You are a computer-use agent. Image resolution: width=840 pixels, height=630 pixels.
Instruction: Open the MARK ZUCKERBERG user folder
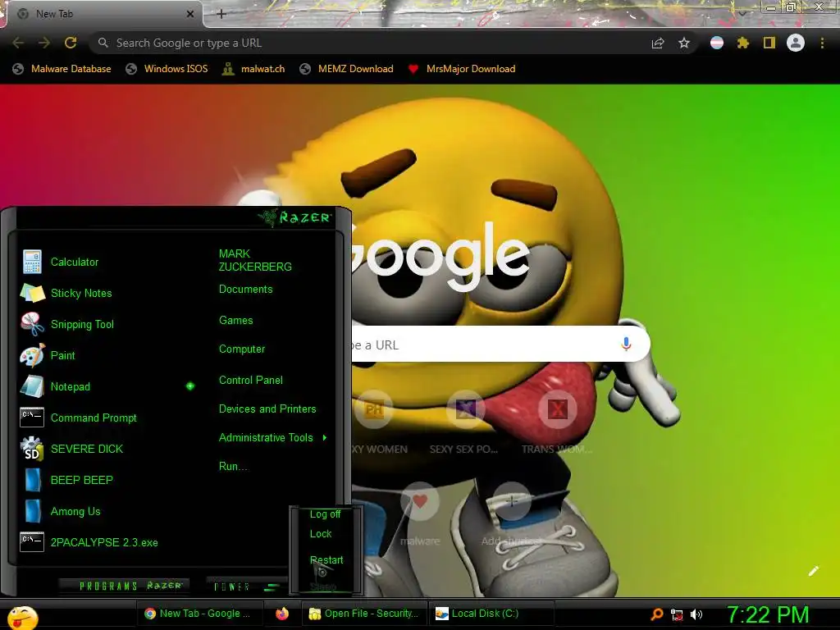(x=255, y=260)
